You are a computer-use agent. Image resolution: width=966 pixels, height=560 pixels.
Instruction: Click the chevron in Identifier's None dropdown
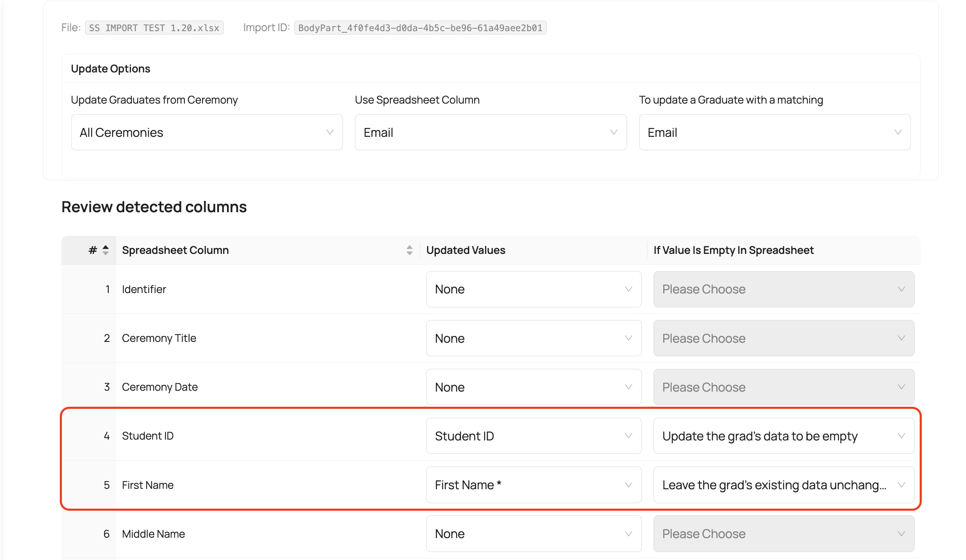[x=628, y=289]
